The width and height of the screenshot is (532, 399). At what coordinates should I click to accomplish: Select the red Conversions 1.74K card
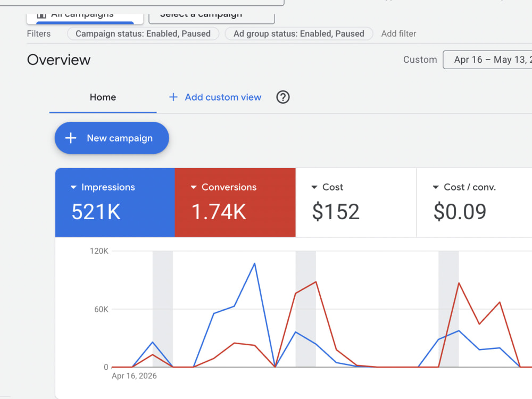click(235, 203)
